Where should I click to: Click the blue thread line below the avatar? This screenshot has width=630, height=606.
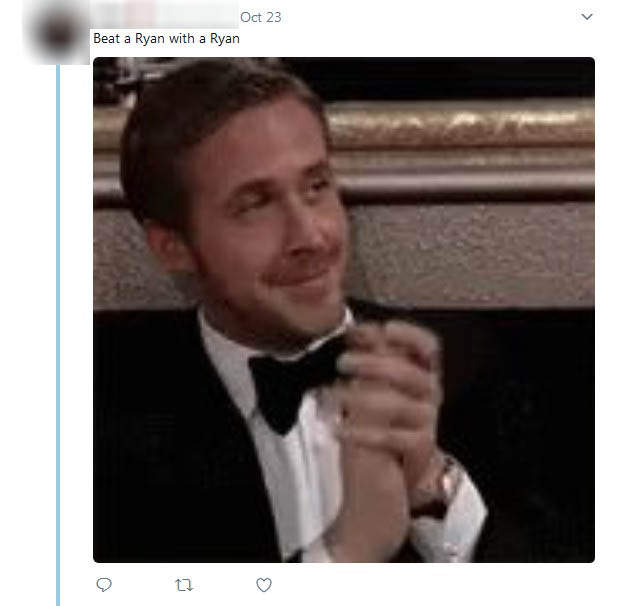[58, 335]
